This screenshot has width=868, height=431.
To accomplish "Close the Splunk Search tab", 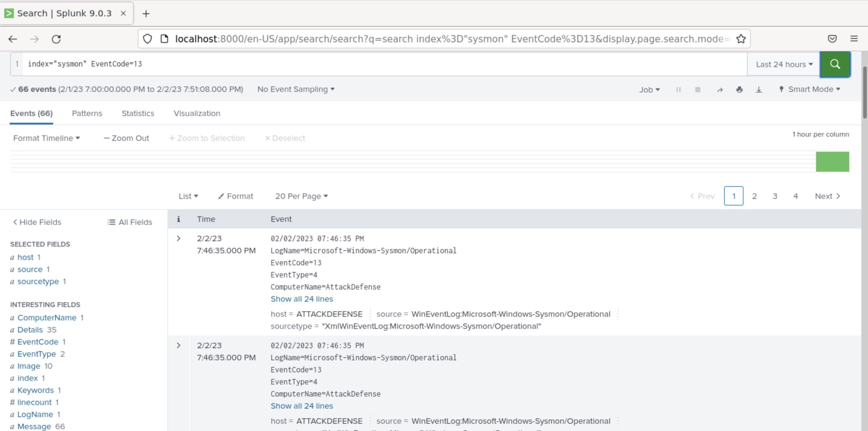I will [123, 14].
